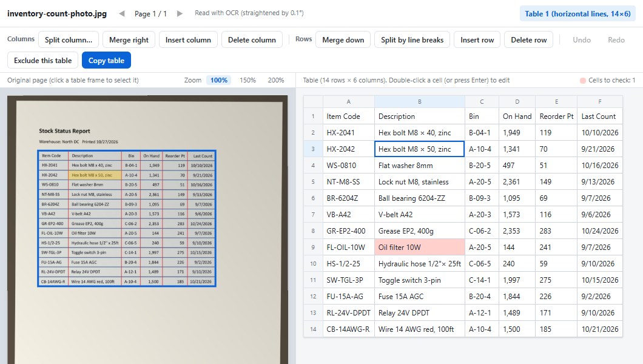This screenshot has width=643, height=364.
Task: Go to previous page arrow
Action: (122, 13)
